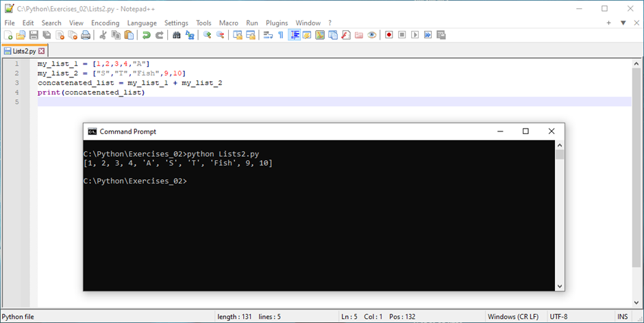
Task: Open the Document Map toolbar icon
Action: (x=320, y=36)
